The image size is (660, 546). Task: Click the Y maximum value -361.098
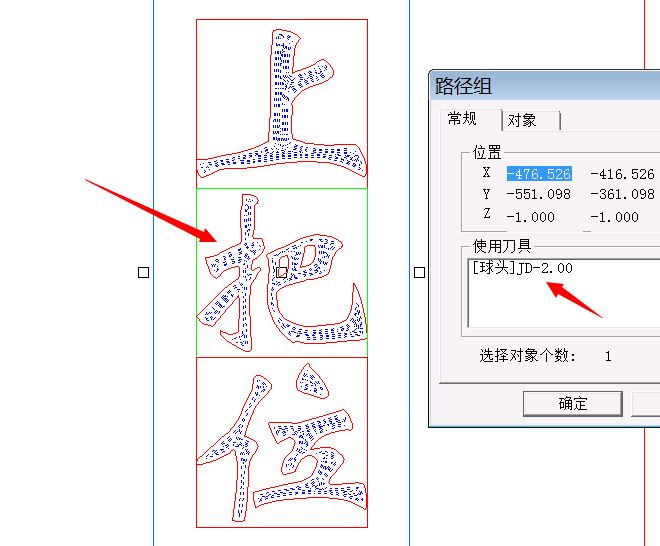pyautogui.click(x=622, y=194)
